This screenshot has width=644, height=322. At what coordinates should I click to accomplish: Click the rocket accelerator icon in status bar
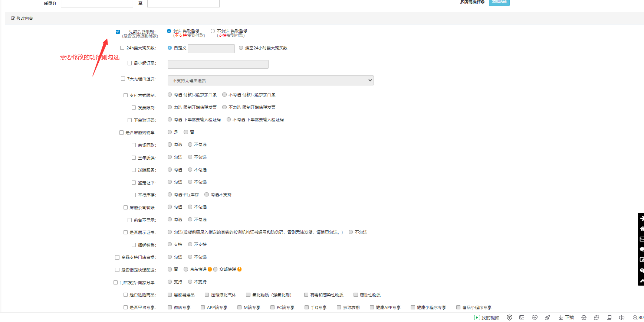coord(547,318)
